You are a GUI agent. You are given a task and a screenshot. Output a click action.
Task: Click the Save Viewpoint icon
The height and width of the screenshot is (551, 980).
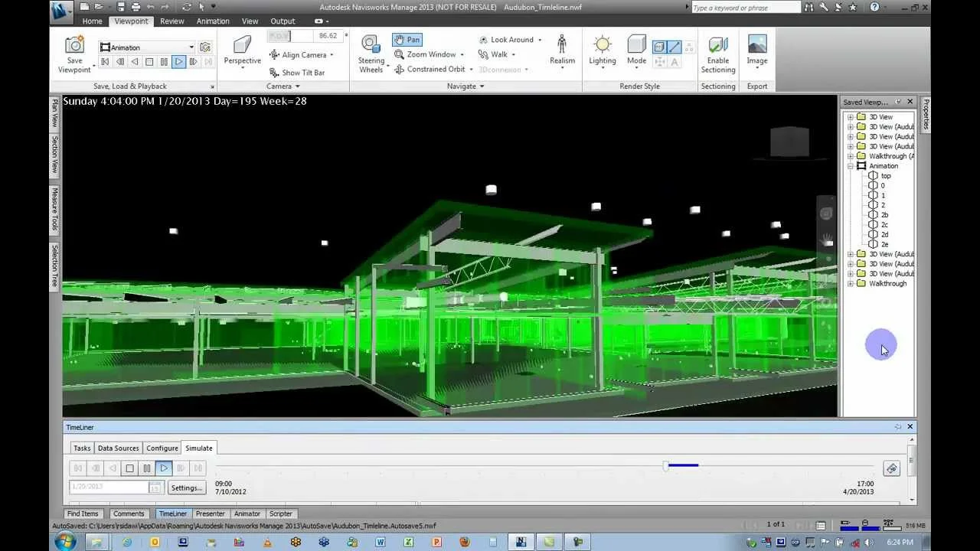coord(74,46)
